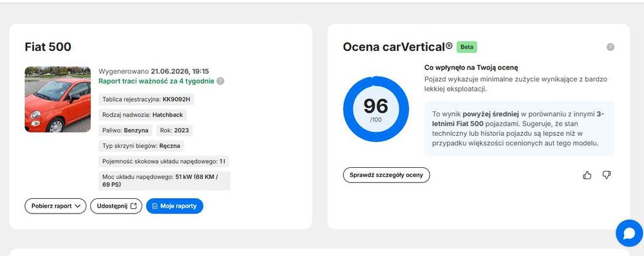
Task: Click the green Beta badge
Action: pyautogui.click(x=466, y=47)
